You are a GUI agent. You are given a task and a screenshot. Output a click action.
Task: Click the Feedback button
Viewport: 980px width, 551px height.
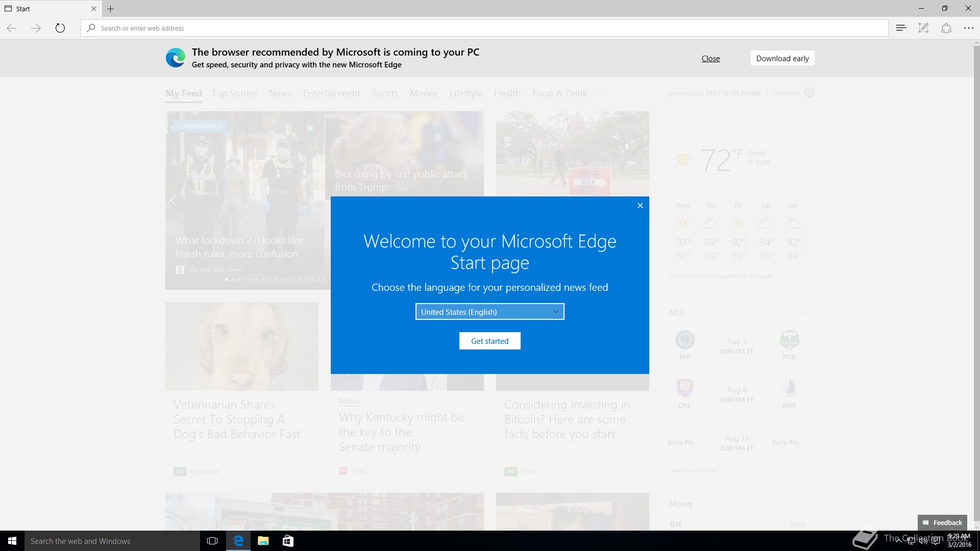coord(942,522)
